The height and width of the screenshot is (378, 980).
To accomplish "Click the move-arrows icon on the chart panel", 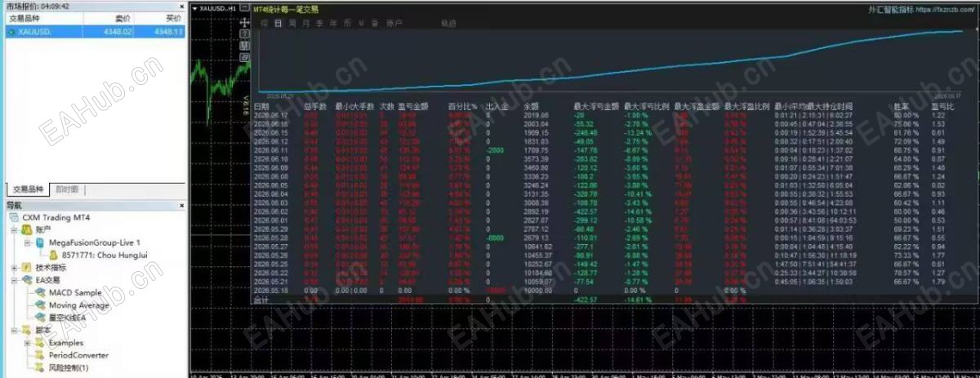I will [245, 24].
